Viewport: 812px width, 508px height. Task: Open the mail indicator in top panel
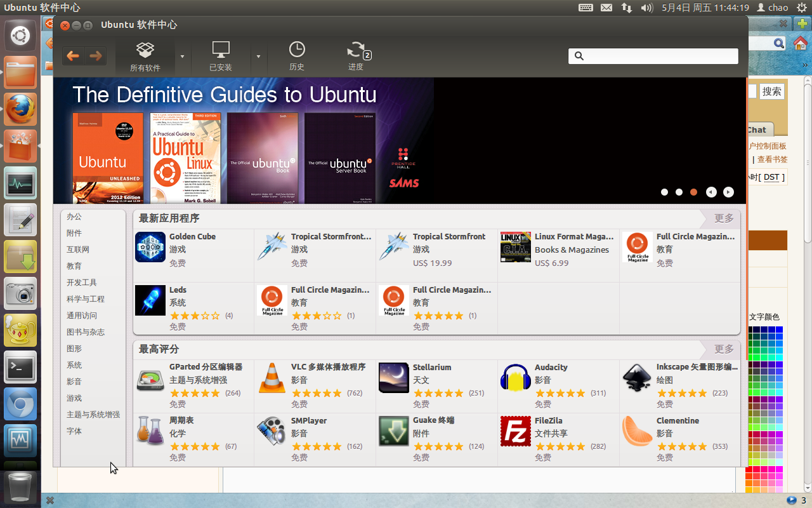point(606,8)
